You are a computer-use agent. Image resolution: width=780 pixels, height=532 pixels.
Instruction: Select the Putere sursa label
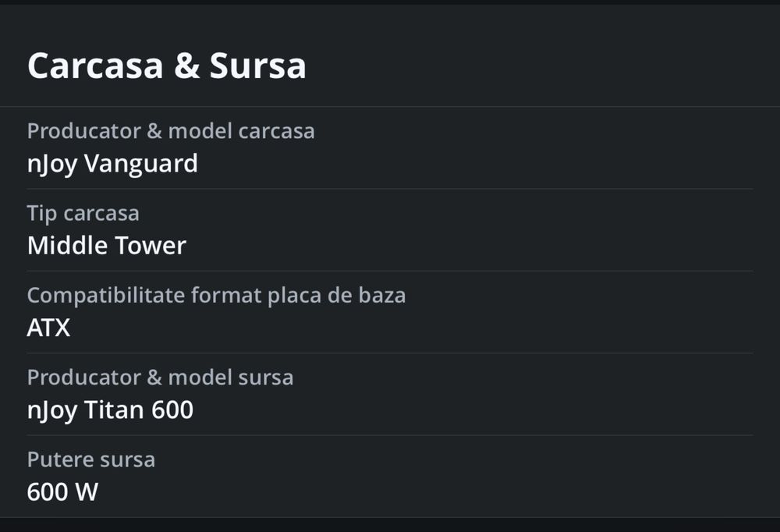[x=90, y=459]
